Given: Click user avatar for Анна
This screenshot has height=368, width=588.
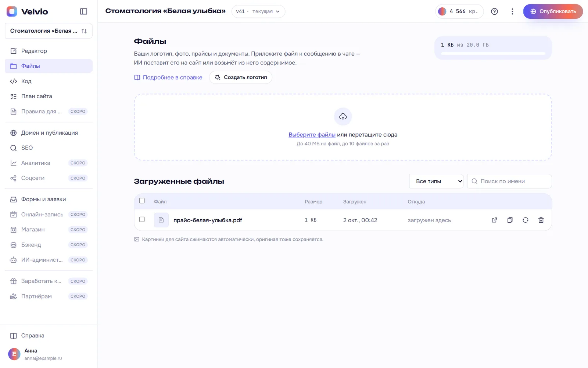Looking at the screenshot, I should pyautogui.click(x=14, y=354).
